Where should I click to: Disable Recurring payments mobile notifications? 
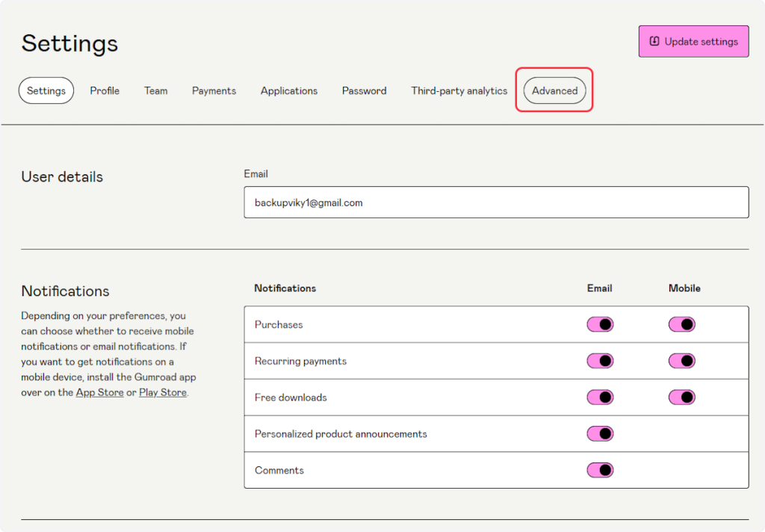point(681,361)
